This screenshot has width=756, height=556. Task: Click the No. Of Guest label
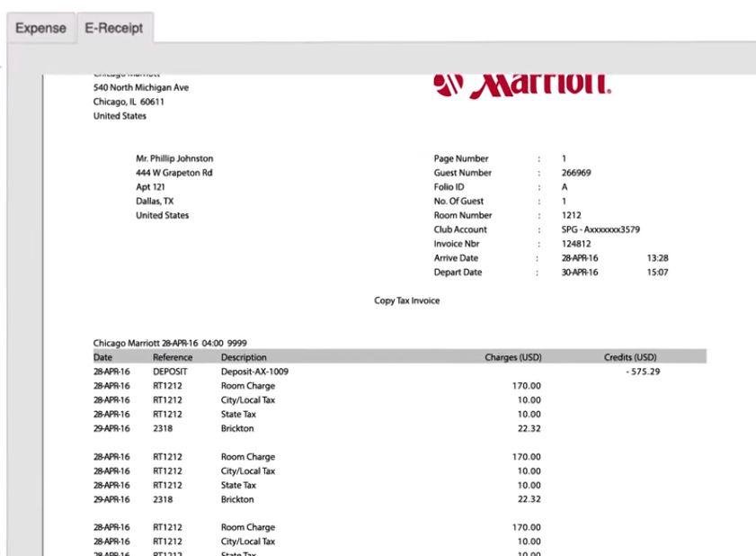(x=458, y=202)
